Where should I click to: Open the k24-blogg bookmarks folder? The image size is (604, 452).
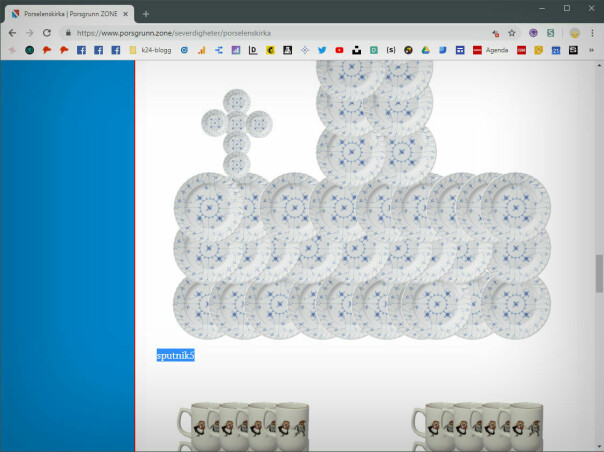pyautogui.click(x=150, y=50)
